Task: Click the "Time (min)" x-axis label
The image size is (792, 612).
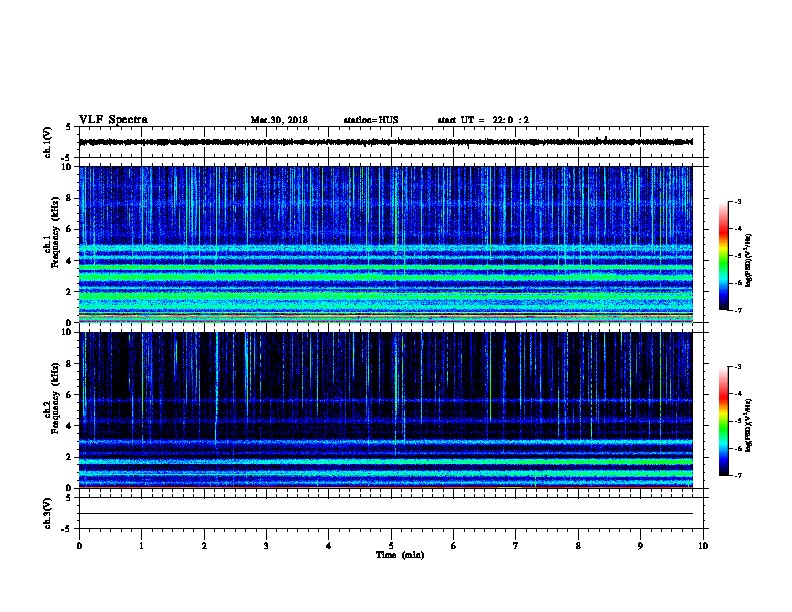Action: pos(400,555)
